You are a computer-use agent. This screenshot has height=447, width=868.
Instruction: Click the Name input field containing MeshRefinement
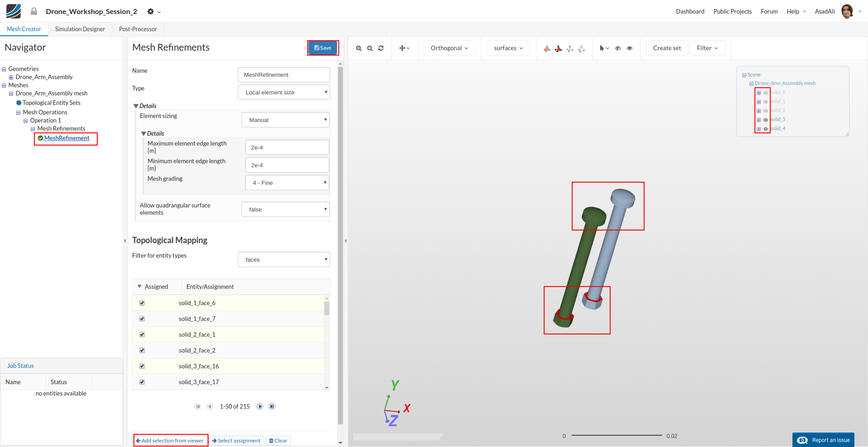pos(284,75)
